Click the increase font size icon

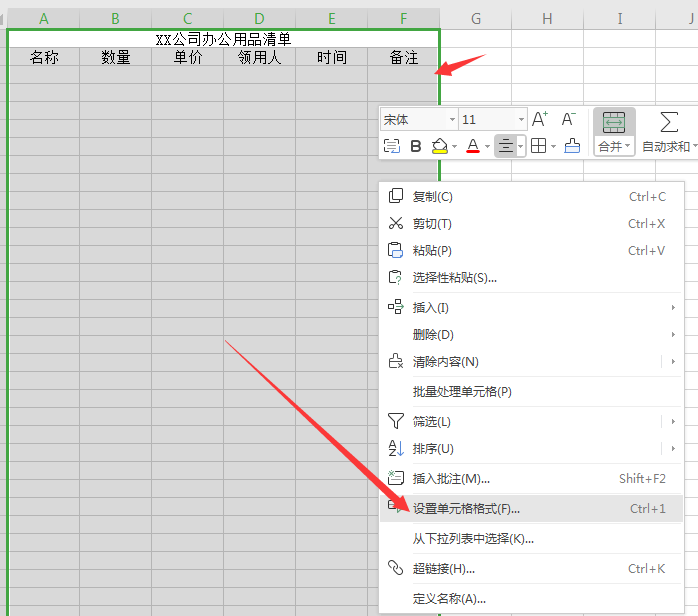(x=540, y=120)
